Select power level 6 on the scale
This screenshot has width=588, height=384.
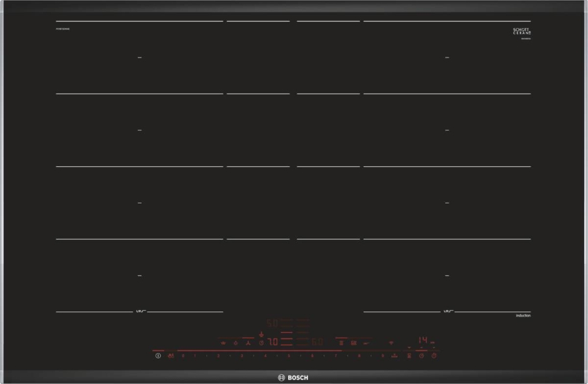[312, 356]
